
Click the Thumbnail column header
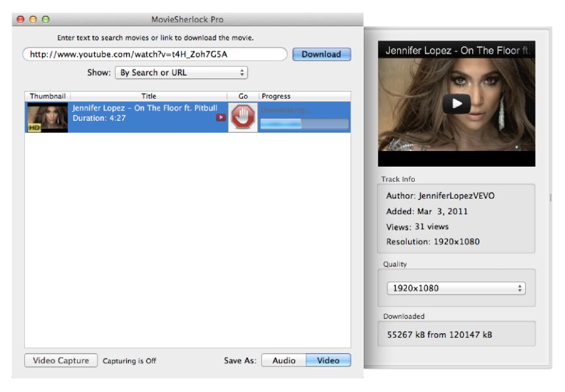click(x=47, y=96)
